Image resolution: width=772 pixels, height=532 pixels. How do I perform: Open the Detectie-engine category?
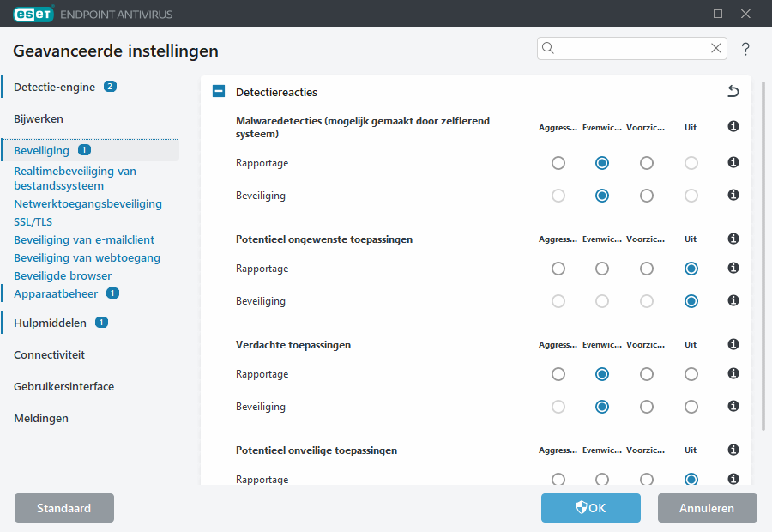[53, 87]
